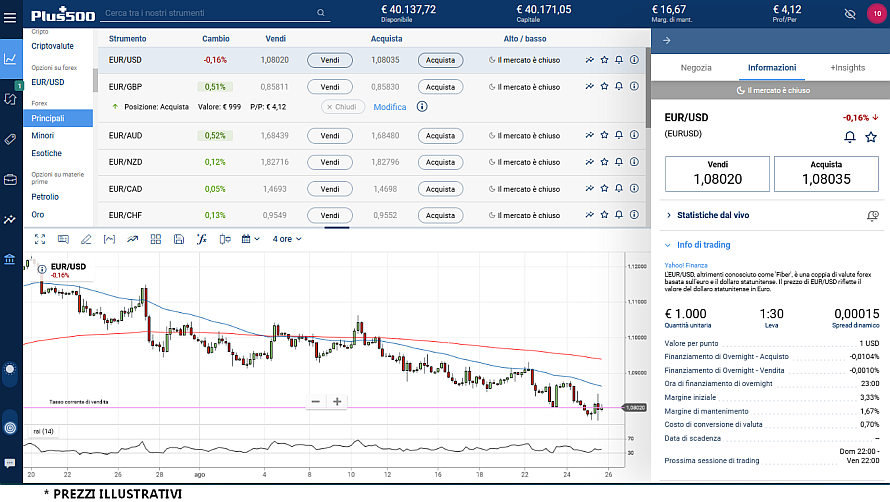This screenshot has width=890, height=502.
Task: Select the pencil drawing tool in chart toolbar
Action: 86,239
